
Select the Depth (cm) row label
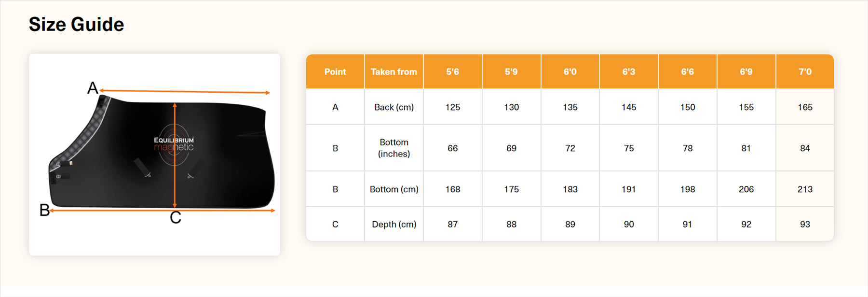pos(394,224)
